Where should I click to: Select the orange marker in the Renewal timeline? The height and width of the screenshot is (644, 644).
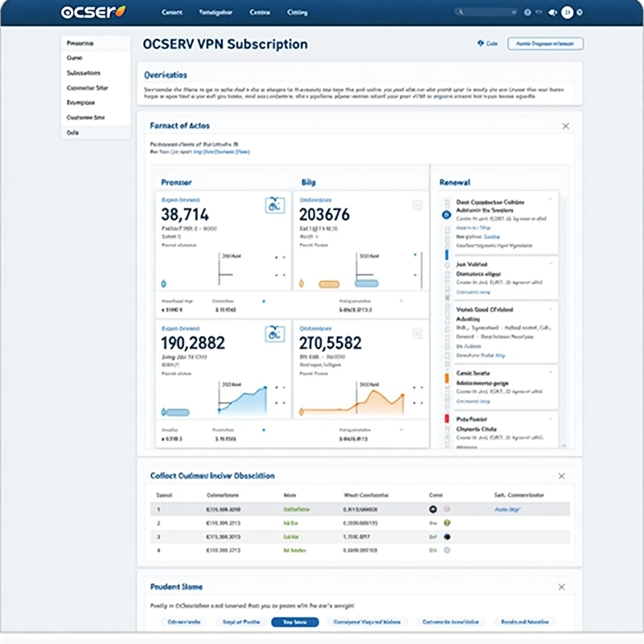(447, 378)
